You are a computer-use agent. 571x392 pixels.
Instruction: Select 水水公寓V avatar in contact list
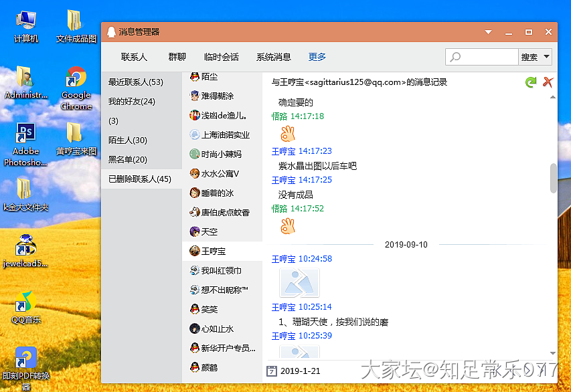194,174
